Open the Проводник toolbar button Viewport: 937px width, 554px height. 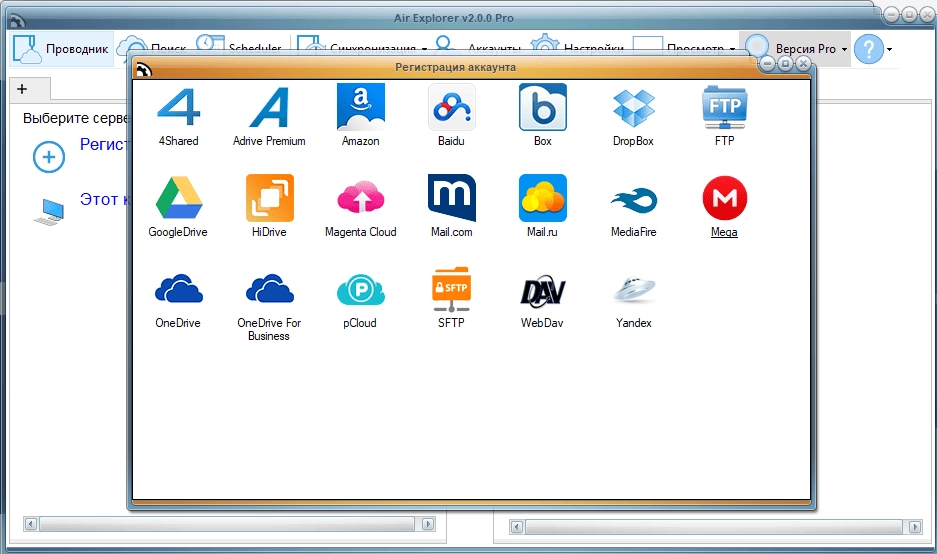pos(62,48)
